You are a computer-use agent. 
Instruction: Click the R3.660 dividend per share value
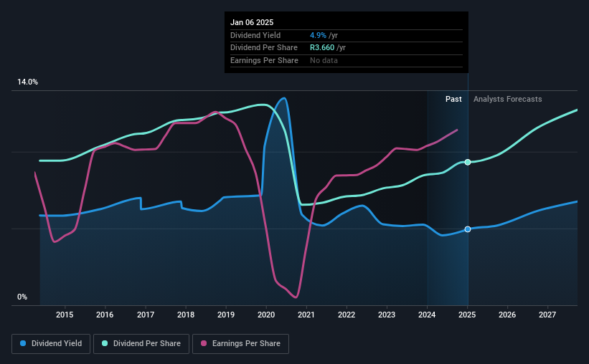coord(322,48)
